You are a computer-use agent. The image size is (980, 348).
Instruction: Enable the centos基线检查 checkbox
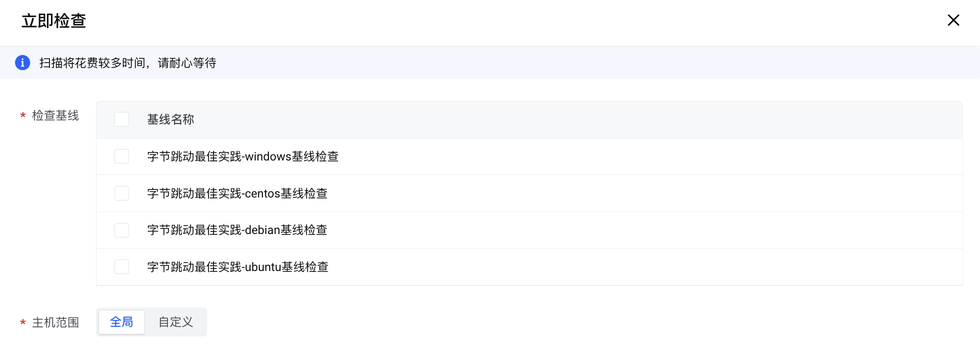pyautogui.click(x=121, y=193)
